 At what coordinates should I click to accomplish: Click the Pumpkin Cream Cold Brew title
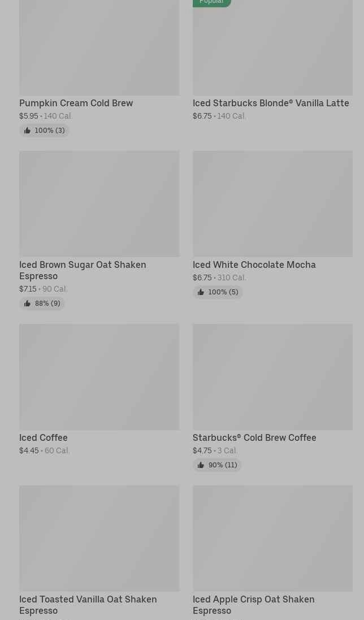[76, 103]
